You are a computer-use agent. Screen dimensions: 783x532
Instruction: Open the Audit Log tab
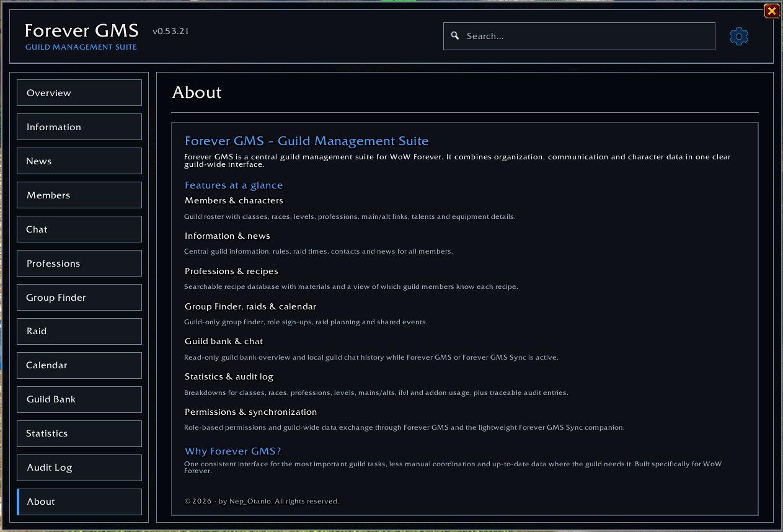tap(79, 468)
